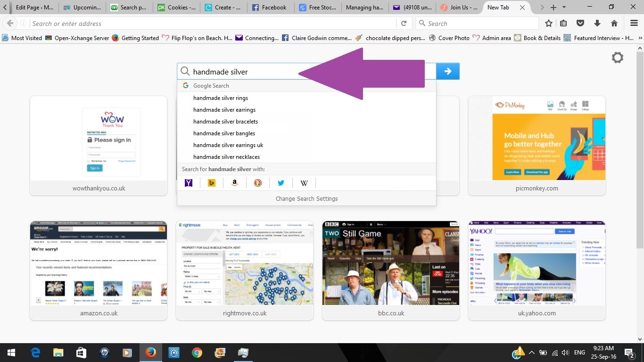Image resolution: width=644 pixels, height=362 pixels.
Task: Switch to the Upcomin... tab
Action: tap(82, 8)
